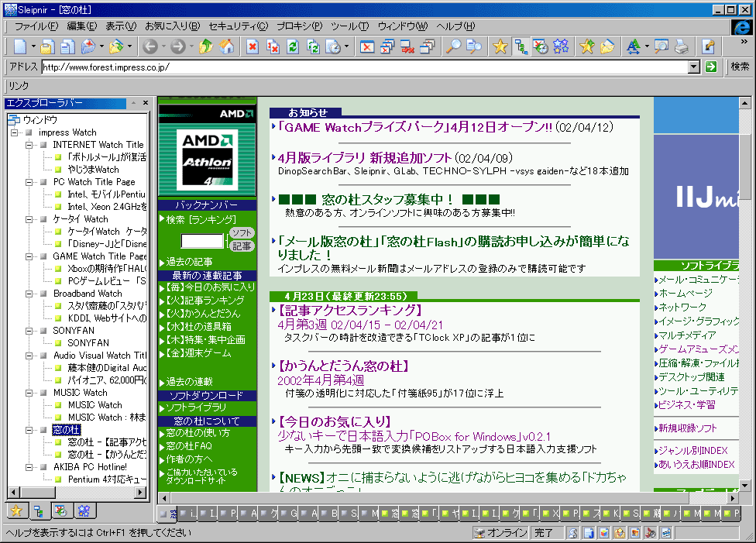Toggle the Favorites star panel button in toolbar
Viewport: 756px width, 543px height.
pyautogui.click(x=500, y=47)
